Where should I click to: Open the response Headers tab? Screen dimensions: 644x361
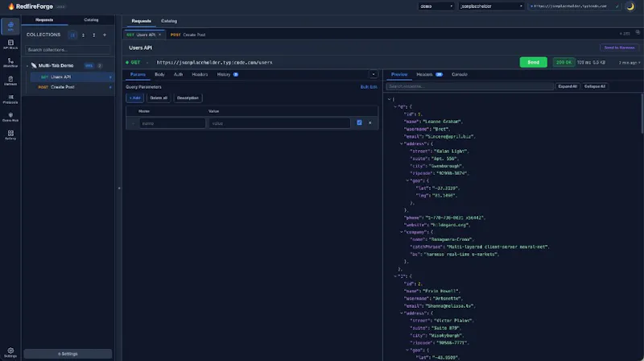(x=429, y=74)
